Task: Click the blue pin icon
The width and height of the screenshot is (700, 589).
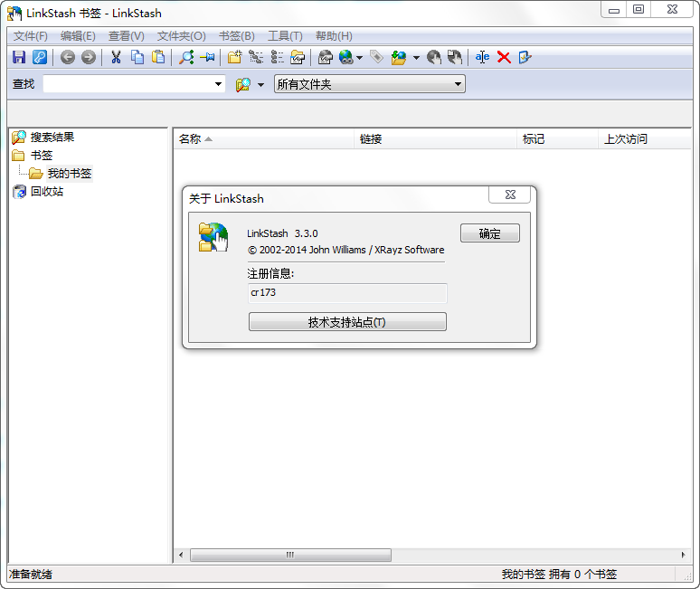Action: coord(208,57)
